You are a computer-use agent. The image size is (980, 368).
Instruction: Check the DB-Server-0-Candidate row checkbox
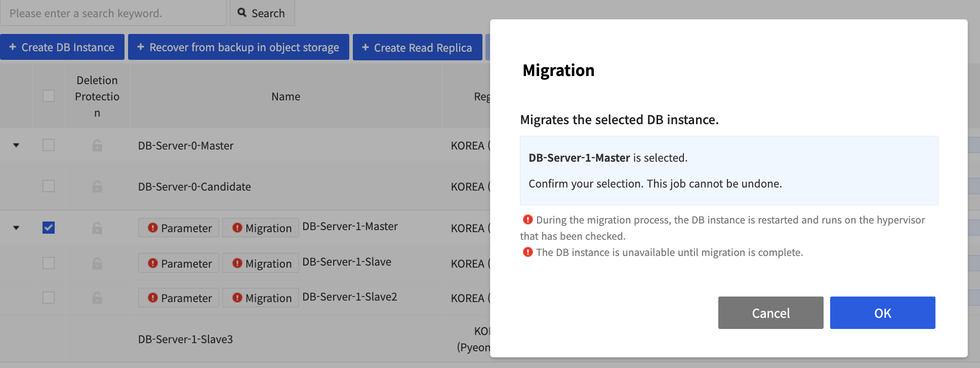pos(49,186)
